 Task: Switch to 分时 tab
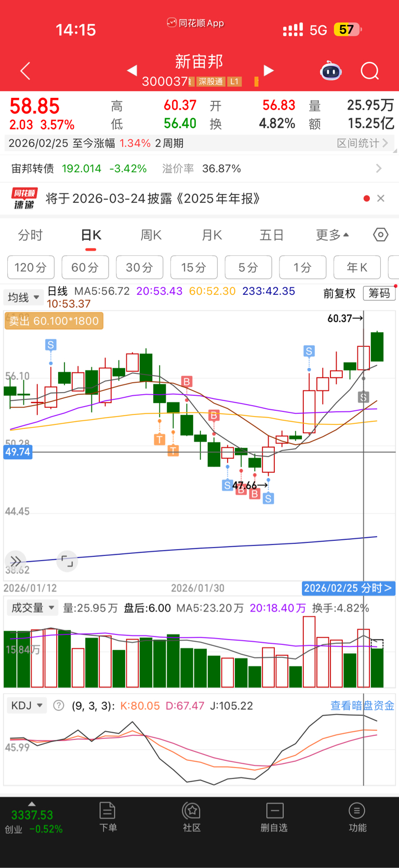30,235
